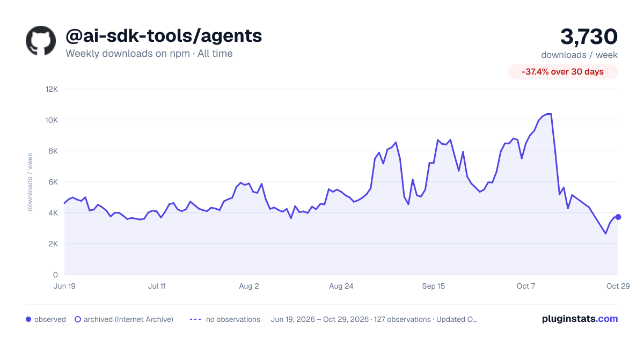The image size is (644, 338).
Task: Click the filled 'observed' legend dot
Action: click(28, 319)
